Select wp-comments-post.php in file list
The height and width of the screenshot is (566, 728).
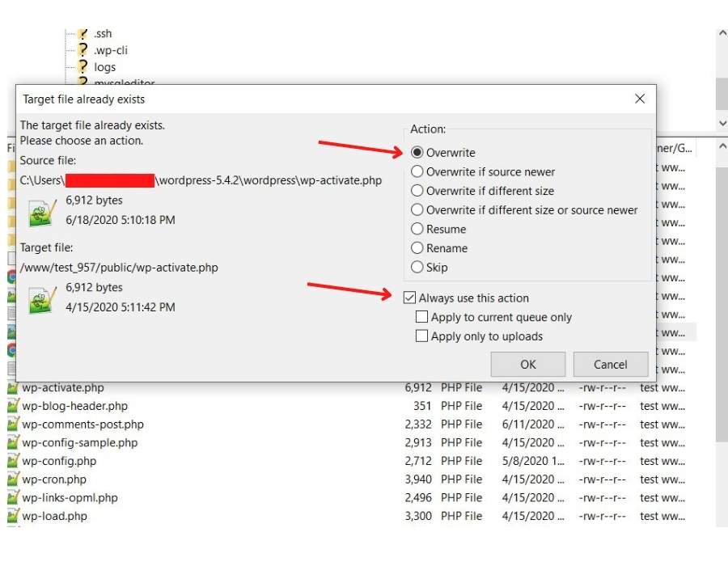(x=83, y=424)
